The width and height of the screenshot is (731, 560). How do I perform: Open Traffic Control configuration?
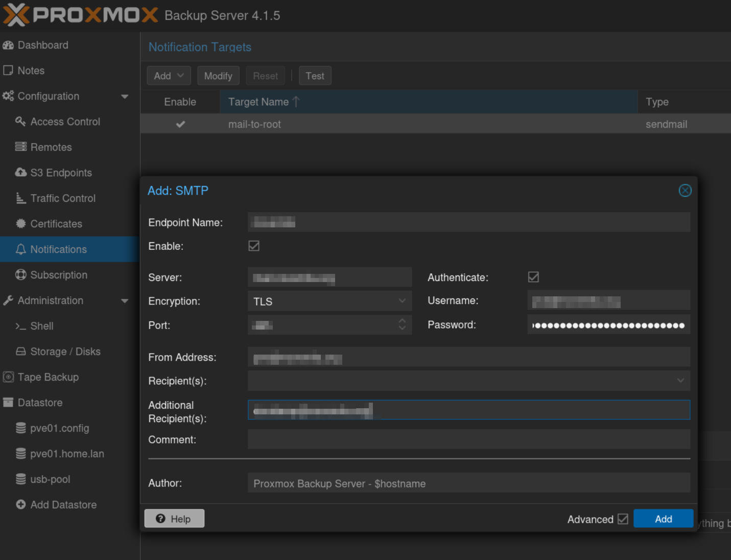coord(62,198)
